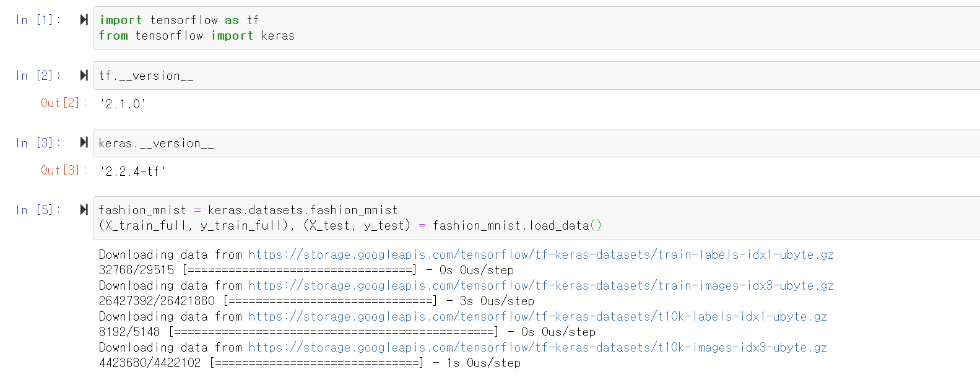Click into the keras.__version__ code cell

coord(537,143)
